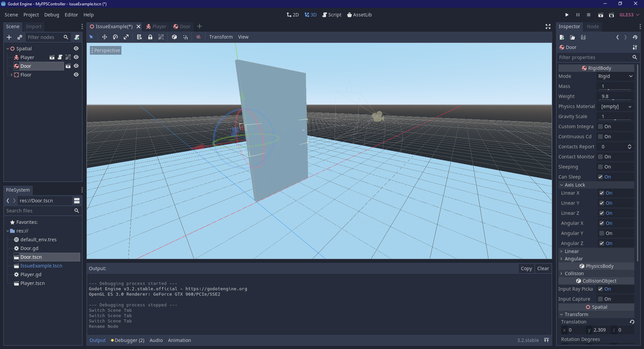Open the Debugger (2) bottom panel
The image size is (644, 349).
[128, 340]
